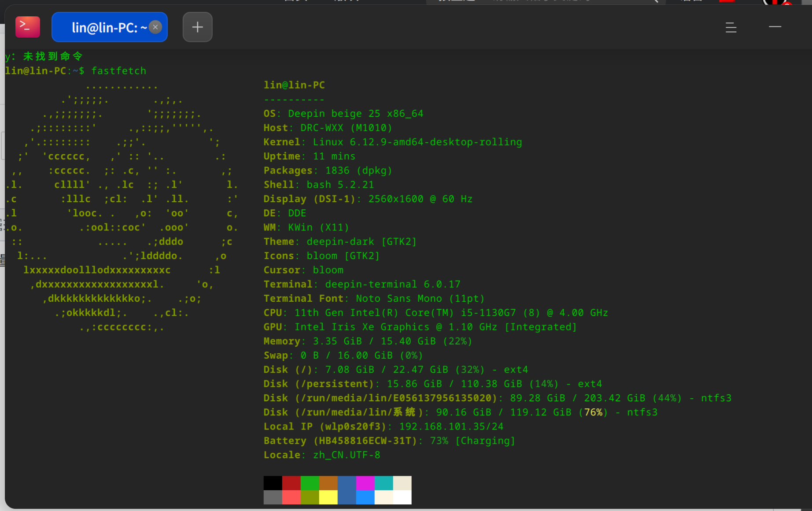
Task: Click the magenta color block
Action: (x=365, y=483)
